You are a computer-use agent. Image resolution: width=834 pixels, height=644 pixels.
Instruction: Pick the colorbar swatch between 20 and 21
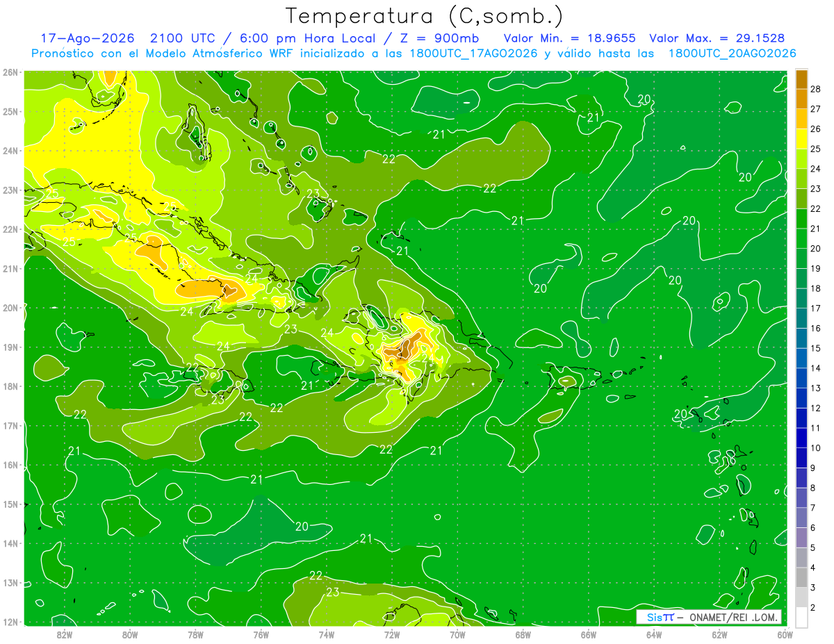coord(801,238)
